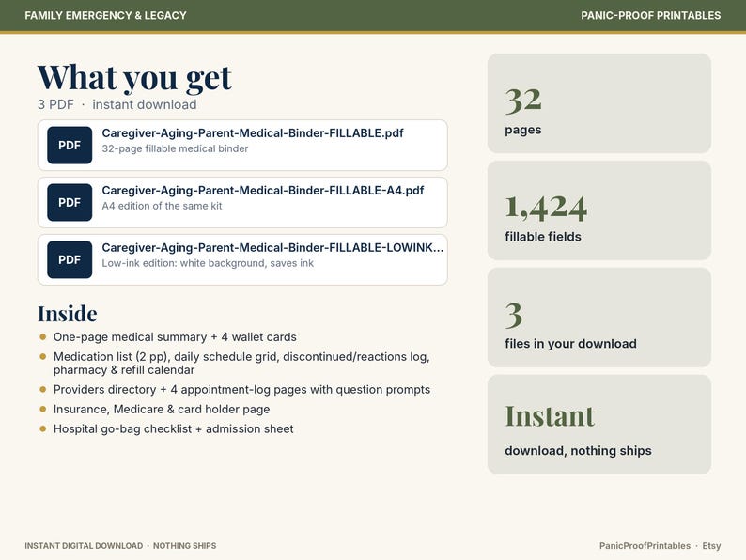
Task: Click the PDF icon for the low-ink edition
Action: (x=70, y=259)
